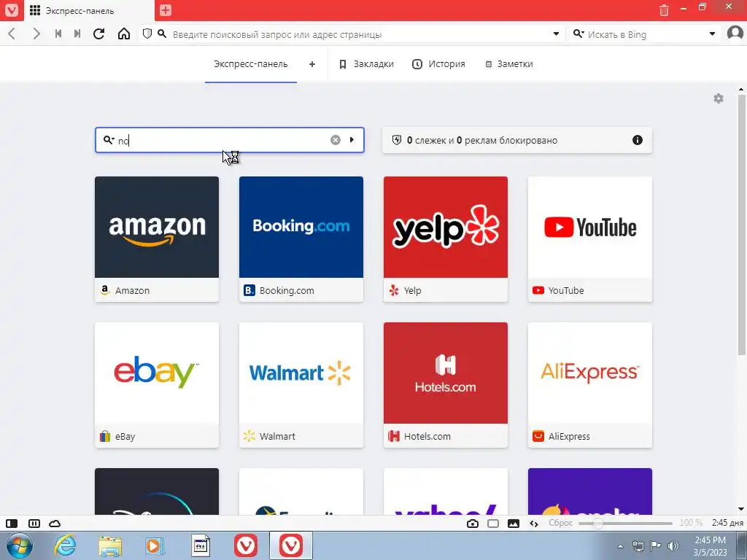Open the tracker blocker shield in address bar

point(147,34)
